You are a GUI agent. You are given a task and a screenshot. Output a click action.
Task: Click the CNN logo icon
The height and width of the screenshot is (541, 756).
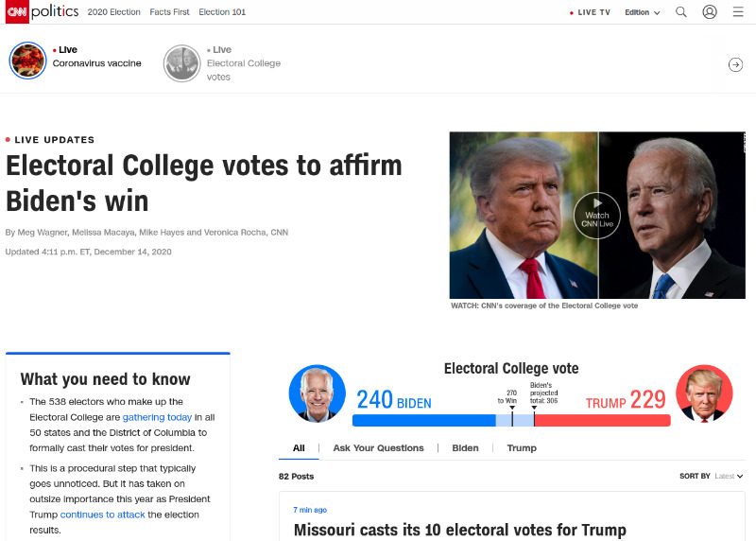(17, 11)
